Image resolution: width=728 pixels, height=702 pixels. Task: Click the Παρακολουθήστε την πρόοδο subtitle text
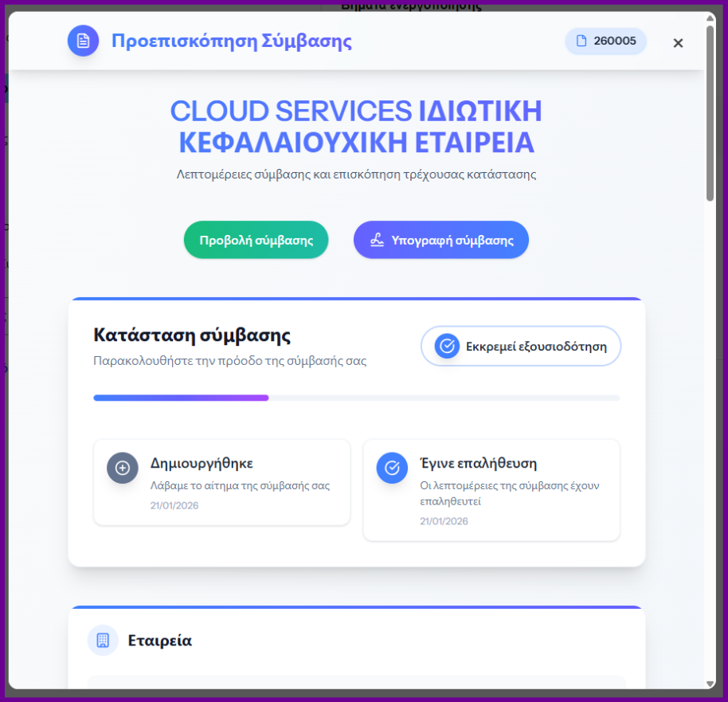tap(229, 360)
